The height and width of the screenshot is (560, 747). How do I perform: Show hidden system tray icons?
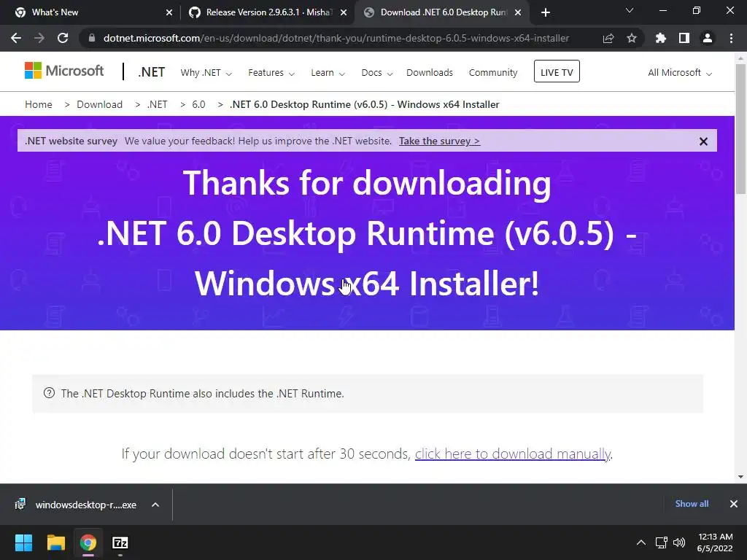[641, 542]
